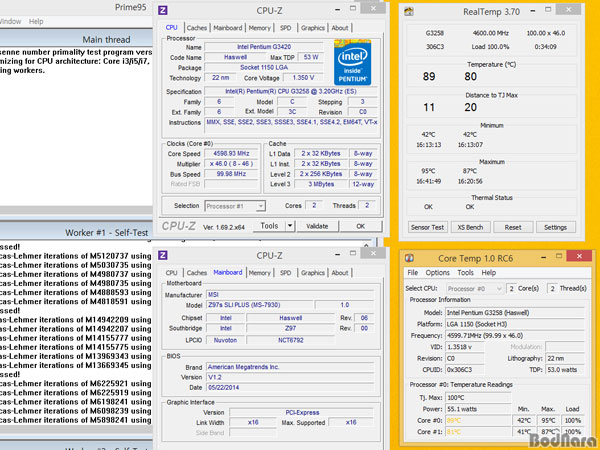Open Window menu in Prime95

coord(10,21)
